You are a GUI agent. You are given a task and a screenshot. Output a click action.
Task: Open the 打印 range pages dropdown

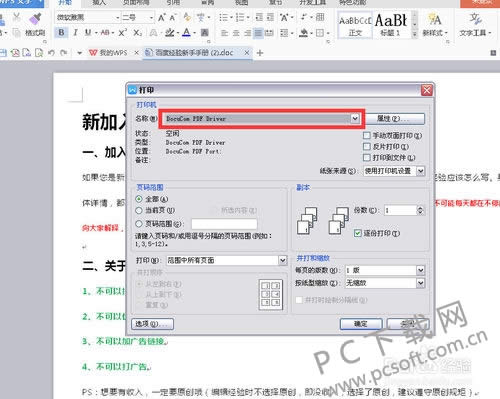(x=283, y=260)
